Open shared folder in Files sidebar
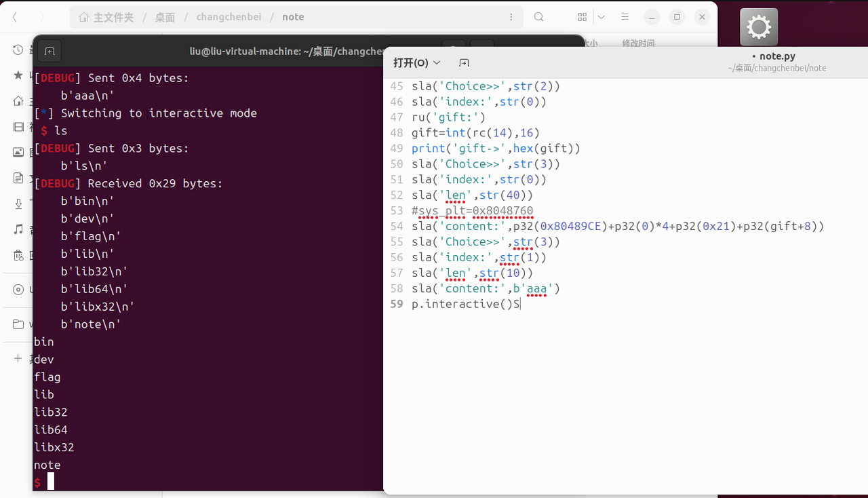Viewport: 868px width, 498px height. [x=18, y=324]
